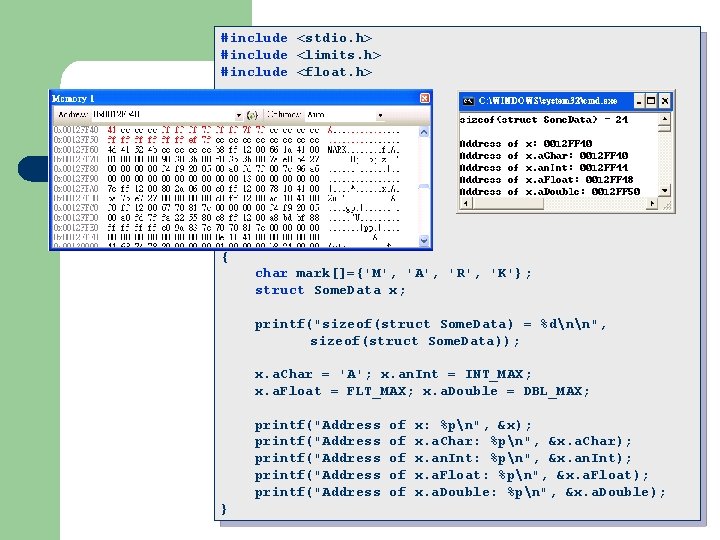
Task: Click the cmd.exe vertical scrollbar thumb
Action: (664, 128)
